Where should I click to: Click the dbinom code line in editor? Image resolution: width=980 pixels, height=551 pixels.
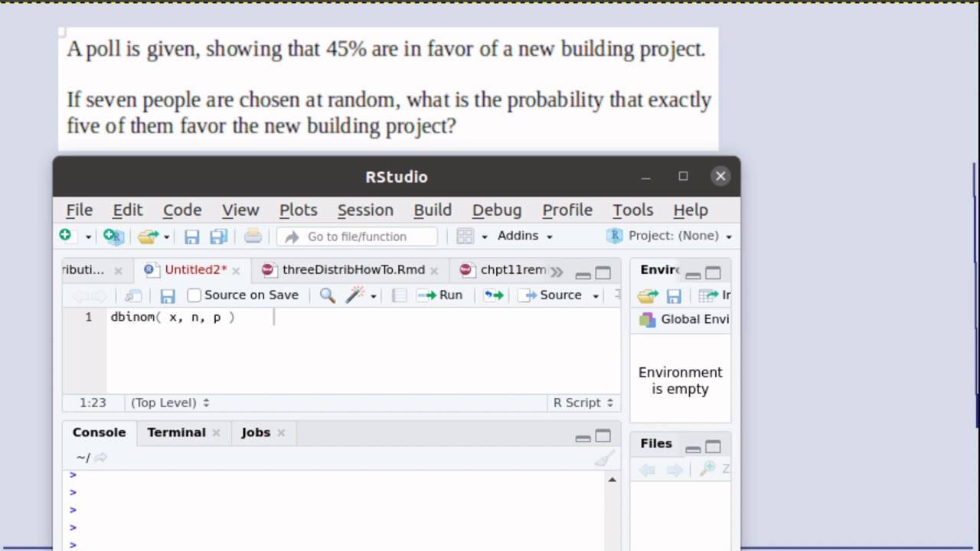coord(172,317)
